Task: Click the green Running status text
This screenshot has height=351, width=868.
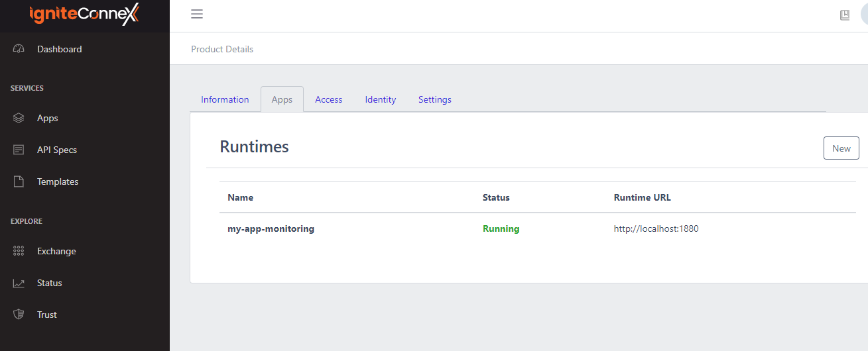Action: point(501,228)
